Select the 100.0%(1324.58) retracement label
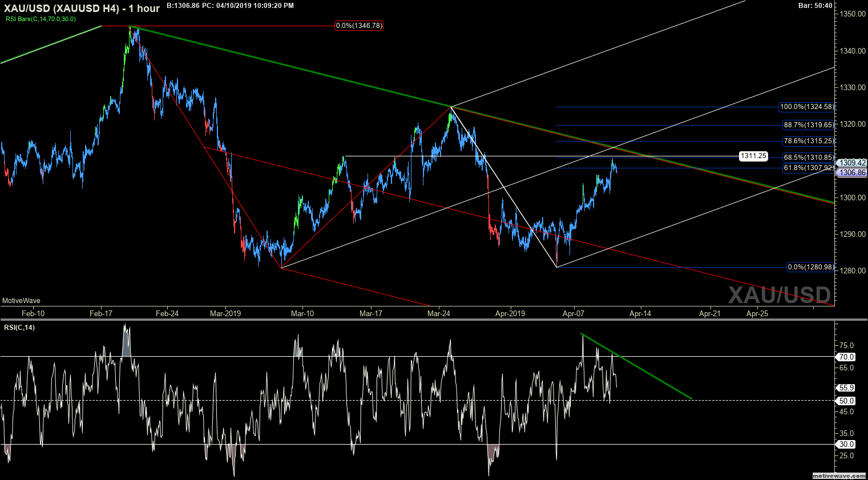 pos(806,107)
